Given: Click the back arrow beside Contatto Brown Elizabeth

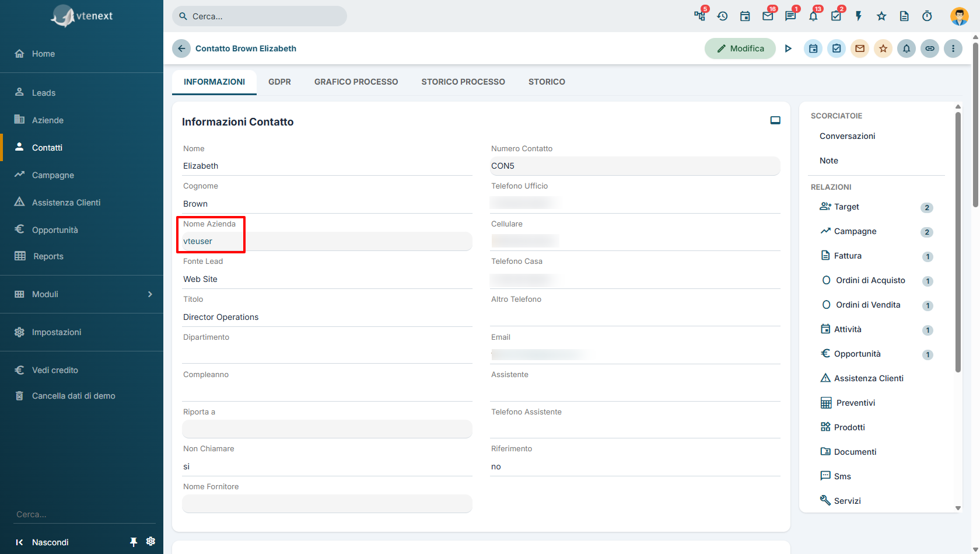Looking at the screenshot, I should (x=181, y=48).
